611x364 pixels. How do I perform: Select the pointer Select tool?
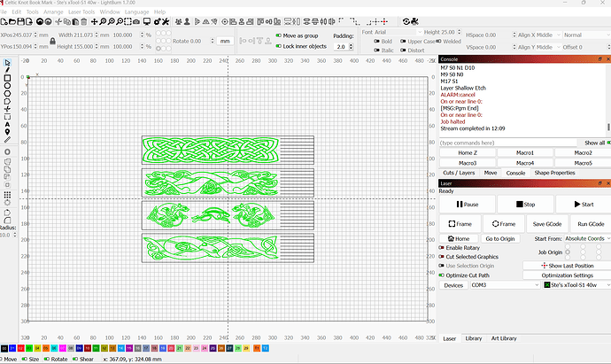tap(7, 62)
